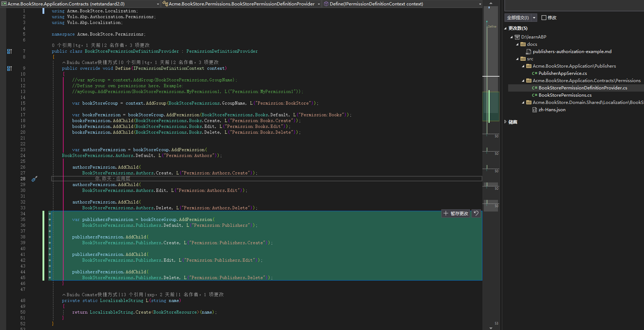Click the class icon beside BookStorePermissionDefinitionProvider dropdown
Screen dimensions: 644x330
[165, 4]
